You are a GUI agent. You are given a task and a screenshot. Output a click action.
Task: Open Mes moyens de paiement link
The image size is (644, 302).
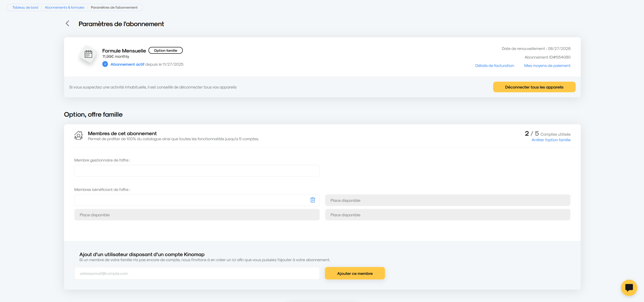pos(547,65)
